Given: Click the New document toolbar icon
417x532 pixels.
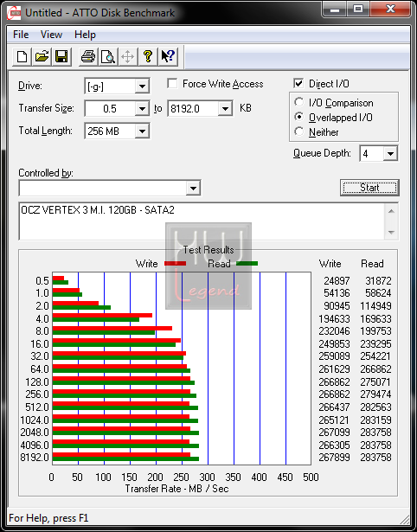Looking at the screenshot, I should pos(22,56).
